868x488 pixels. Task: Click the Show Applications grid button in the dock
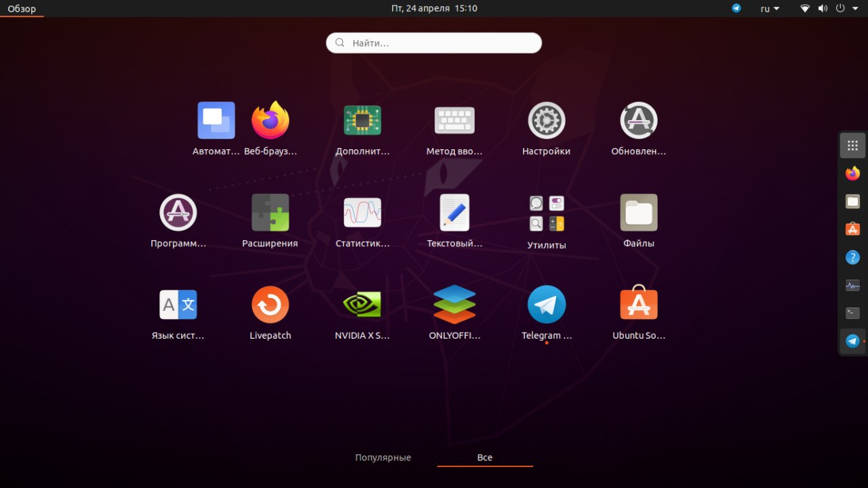pyautogui.click(x=853, y=145)
